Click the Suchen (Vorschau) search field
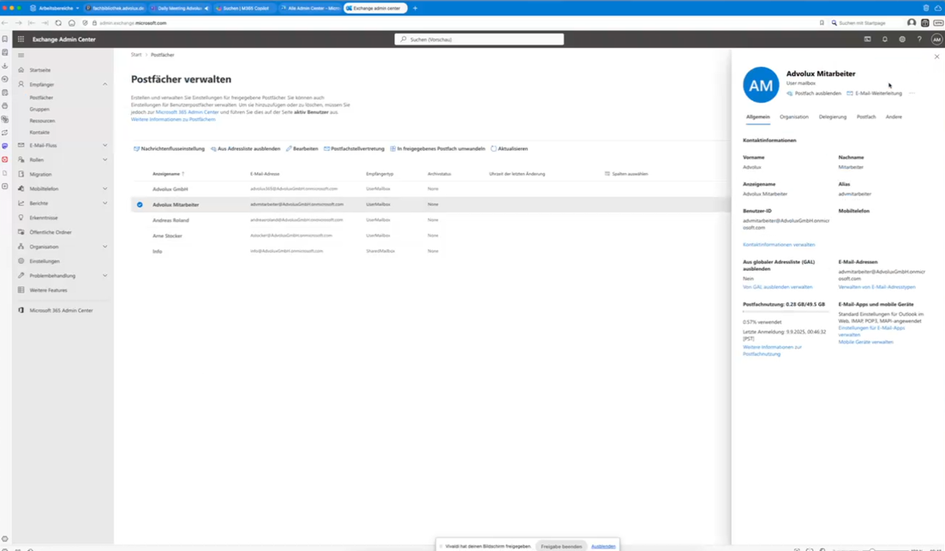The width and height of the screenshot is (945, 551). [480, 39]
